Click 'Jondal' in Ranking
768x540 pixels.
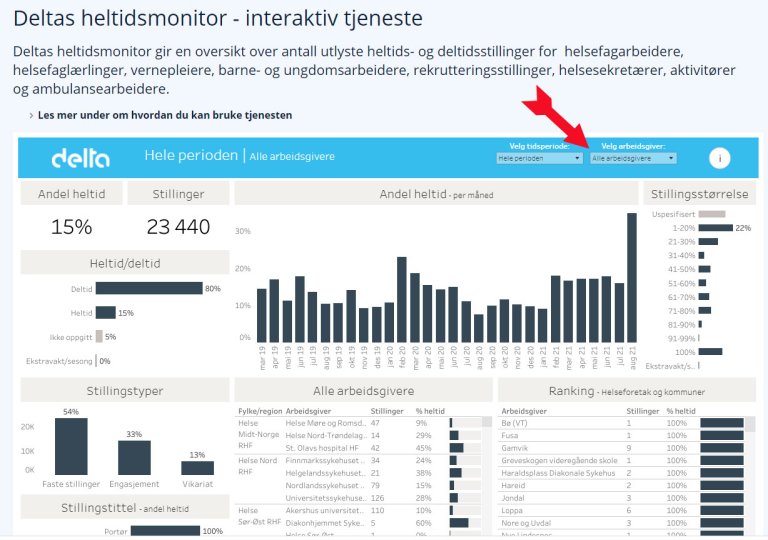pyautogui.click(x=513, y=498)
